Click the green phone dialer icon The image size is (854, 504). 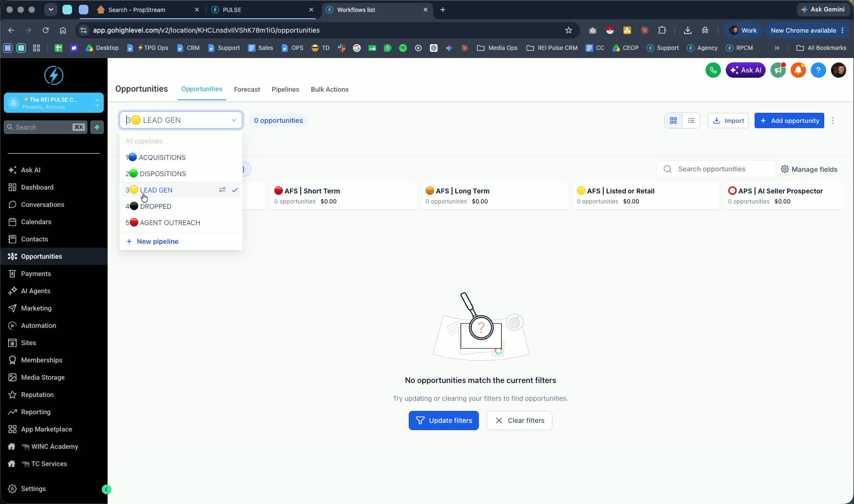[713, 70]
